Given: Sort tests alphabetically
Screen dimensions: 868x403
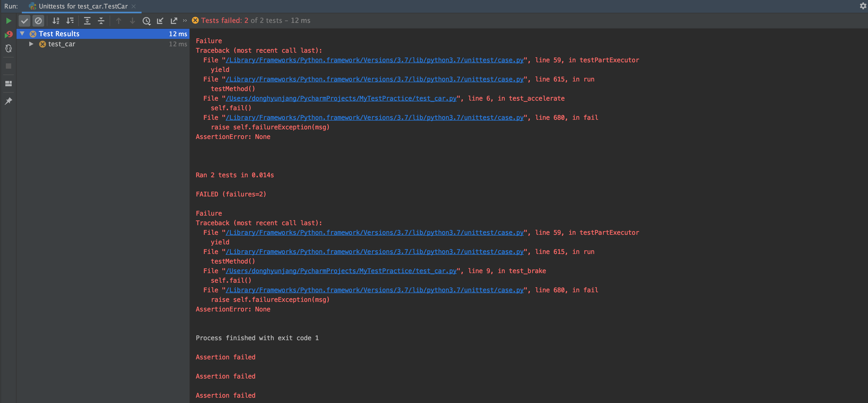Looking at the screenshot, I should (x=56, y=21).
